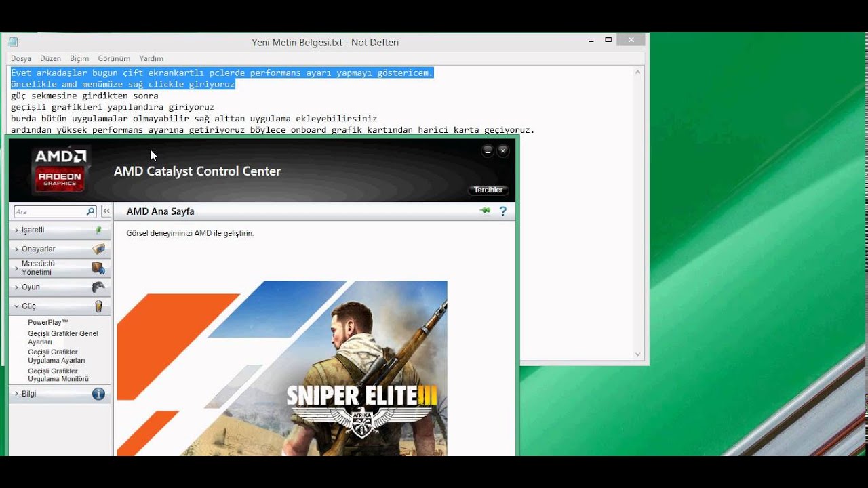Click the Bilgi info icon
Viewport: 868px width, 488px height.
pos(98,394)
